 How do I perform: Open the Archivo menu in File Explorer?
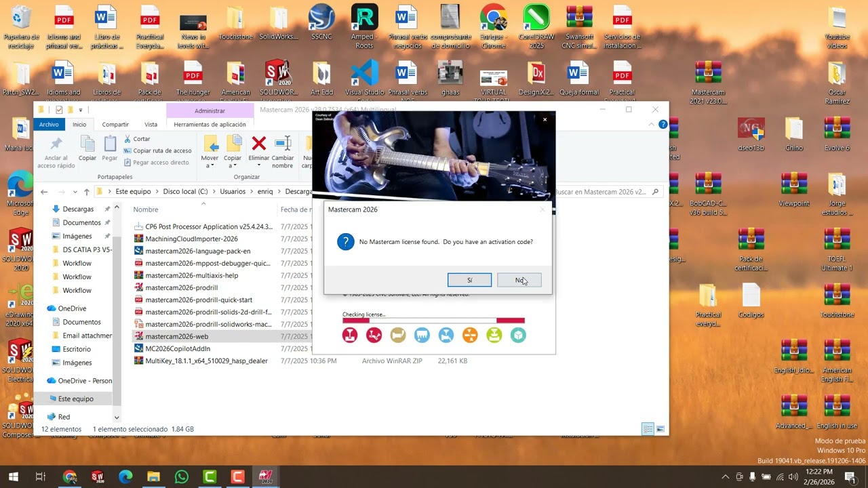49,125
